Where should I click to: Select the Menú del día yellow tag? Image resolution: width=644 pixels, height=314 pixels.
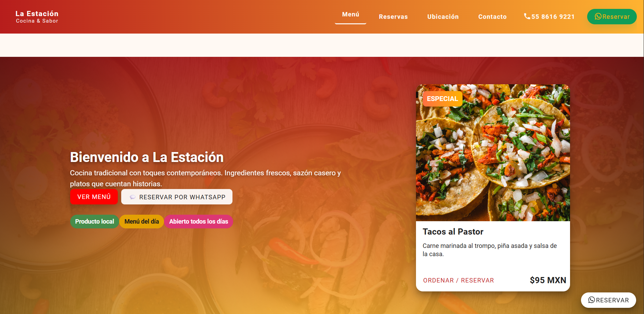click(x=141, y=222)
